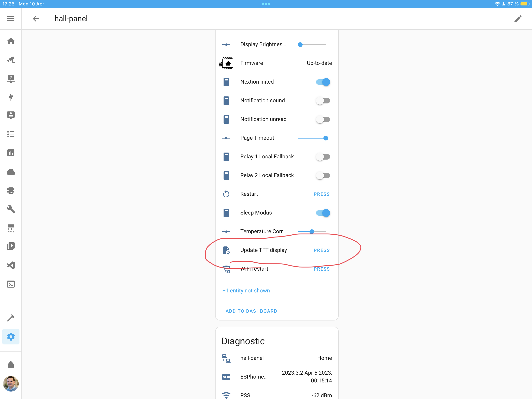Open the Overview home dashboard

coord(11,41)
